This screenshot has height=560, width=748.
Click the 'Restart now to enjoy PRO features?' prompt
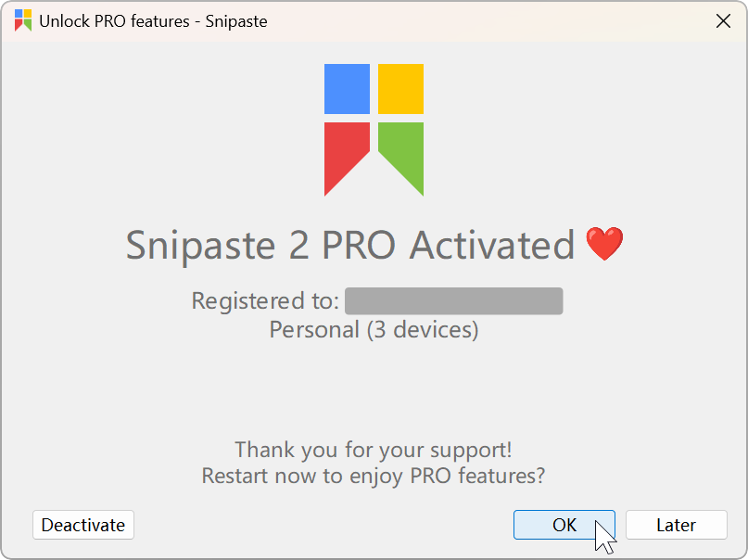click(374, 476)
